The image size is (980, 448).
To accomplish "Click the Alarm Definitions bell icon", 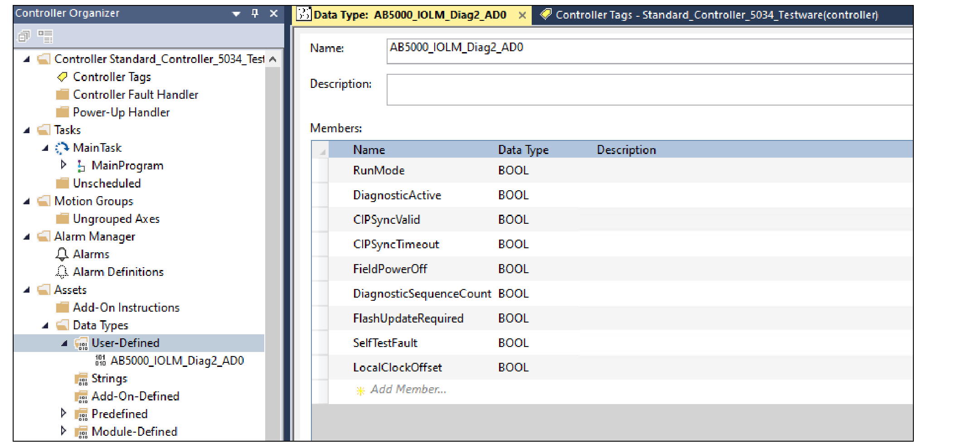I will pyautogui.click(x=62, y=272).
